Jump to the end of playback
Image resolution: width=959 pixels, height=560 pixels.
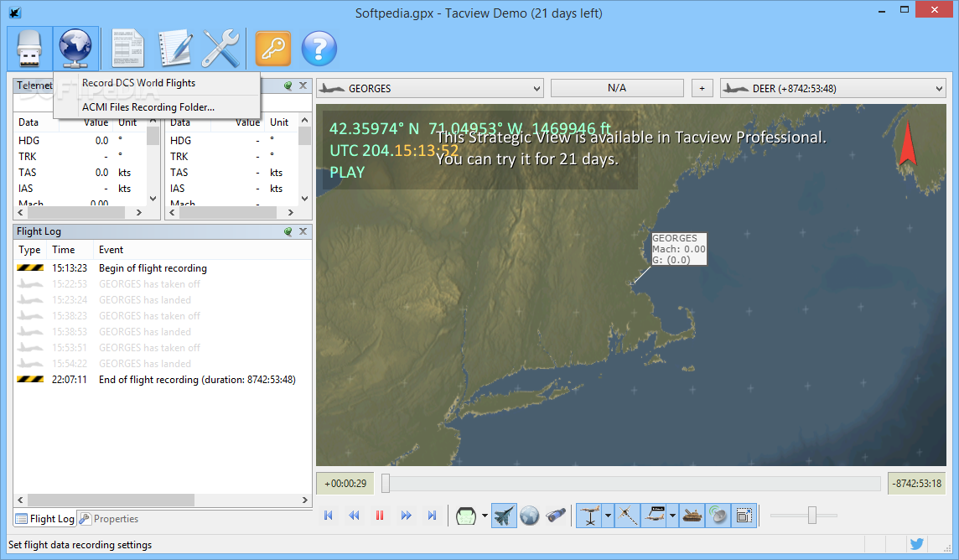[432, 516]
